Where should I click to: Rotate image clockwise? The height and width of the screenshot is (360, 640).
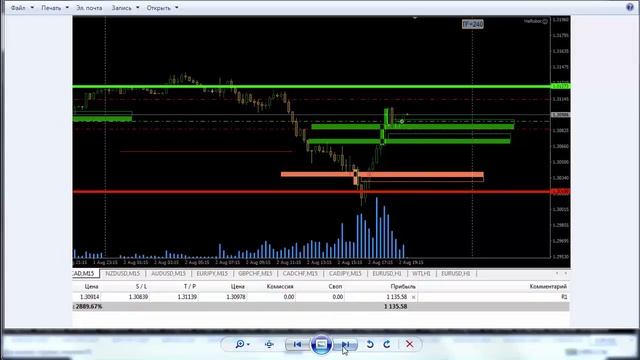pos(387,344)
